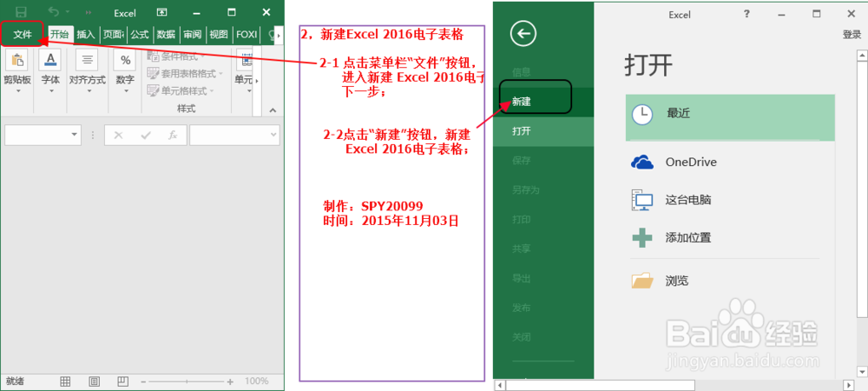Click the 100% zoom level

click(256, 381)
